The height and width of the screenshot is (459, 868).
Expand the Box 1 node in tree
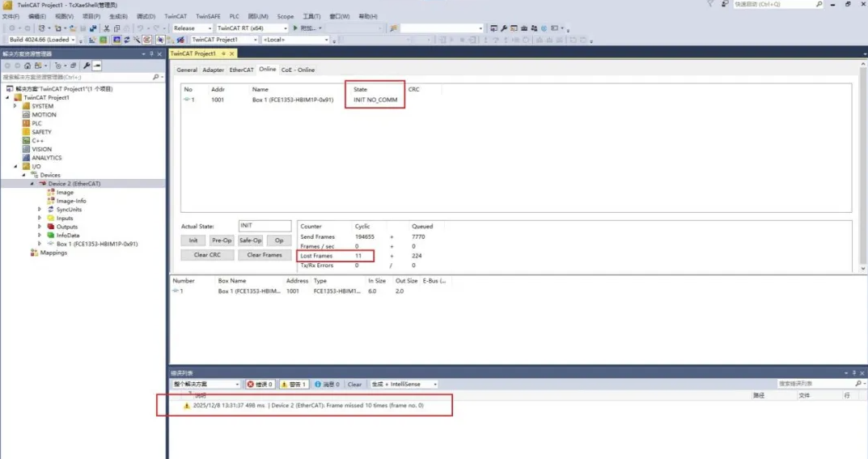coord(40,244)
